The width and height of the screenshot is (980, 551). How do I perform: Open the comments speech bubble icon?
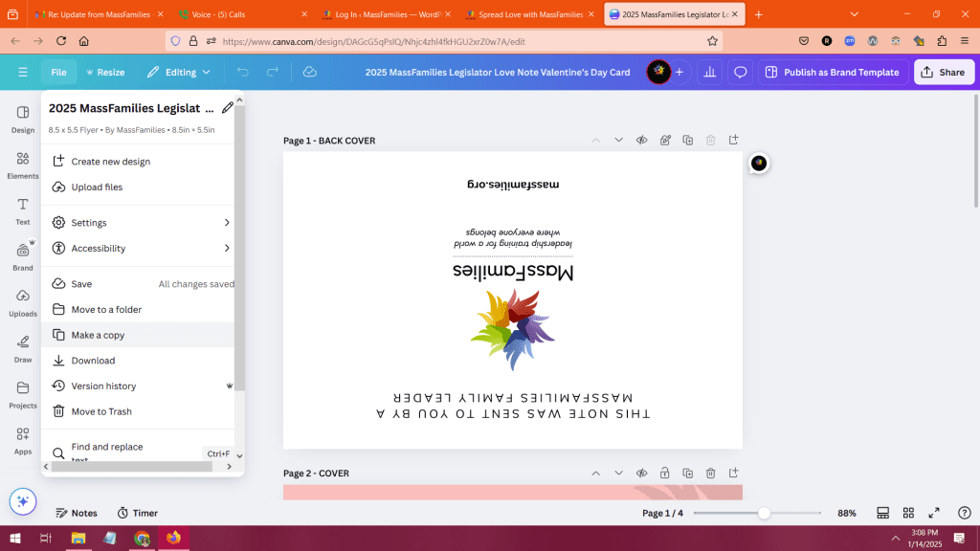pos(740,72)
